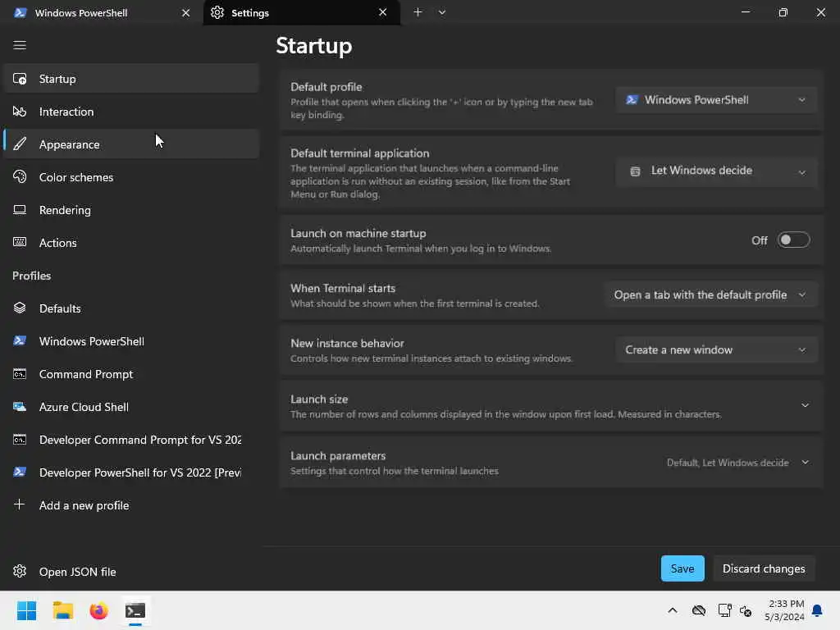
Task: Go to Rendering settings
Action: coord(131,209)
